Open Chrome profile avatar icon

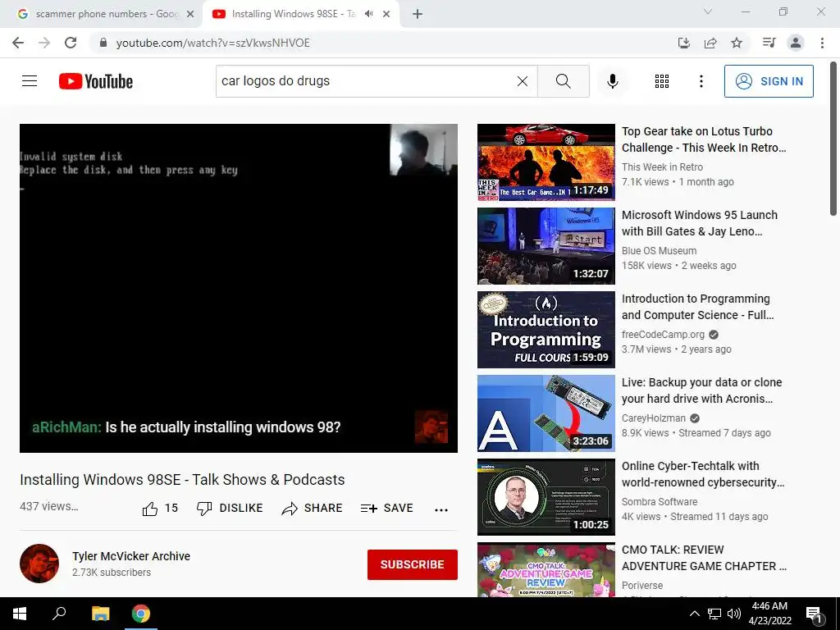coord(796,43)
